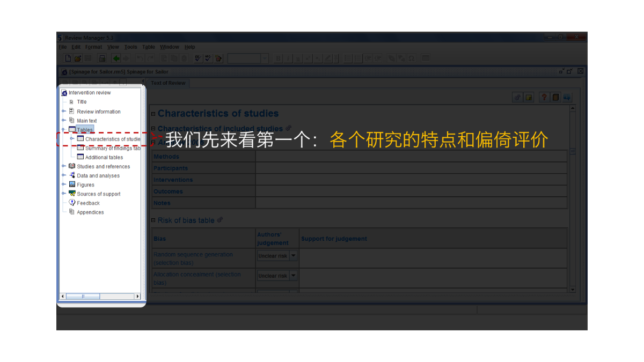Click the outline scrollbar right arrow
Viewport: 644px width, 362px height.
pos(137,296)
